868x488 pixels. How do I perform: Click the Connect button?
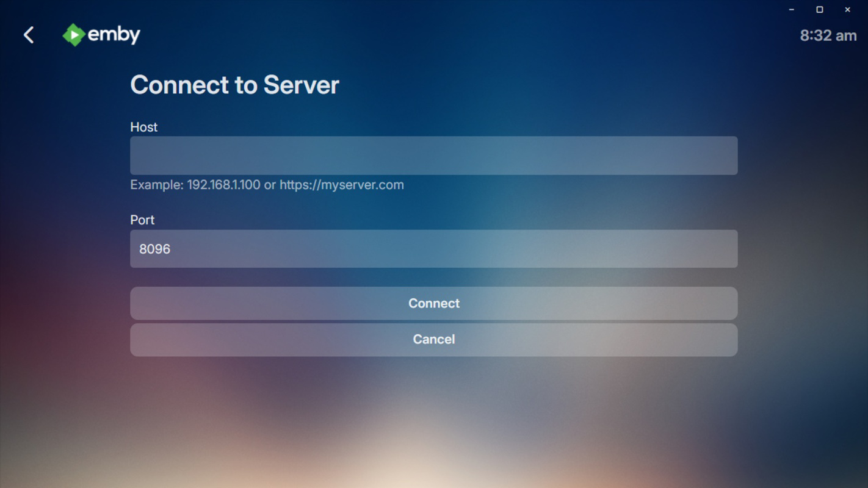tap(433, 303)
